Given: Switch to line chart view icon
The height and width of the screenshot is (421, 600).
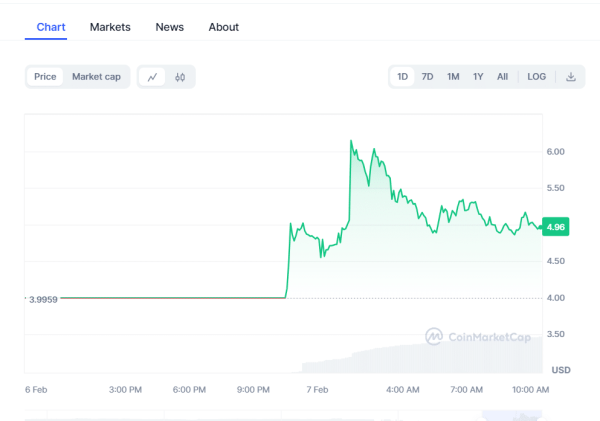Looking at the screenshot, I should click(x=153, y=77).
